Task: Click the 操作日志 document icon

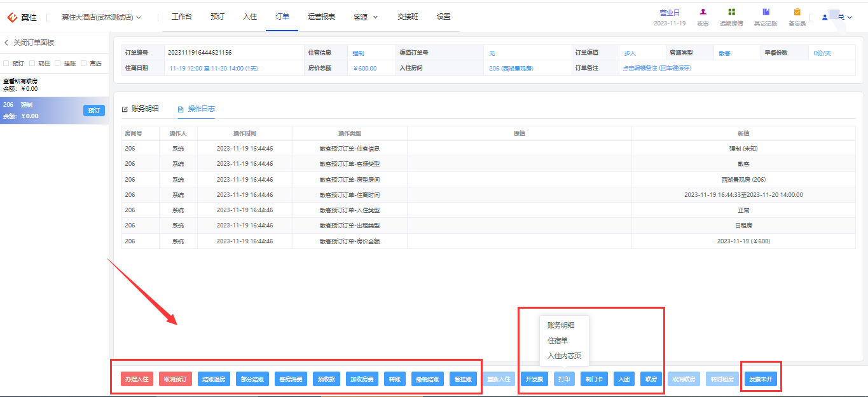Action: point(181,109)
